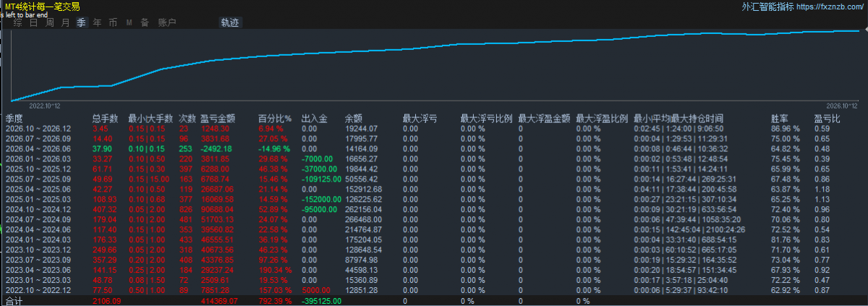868x306 pixels.
Task: Click the 合计 total row label
Action: 14,301
